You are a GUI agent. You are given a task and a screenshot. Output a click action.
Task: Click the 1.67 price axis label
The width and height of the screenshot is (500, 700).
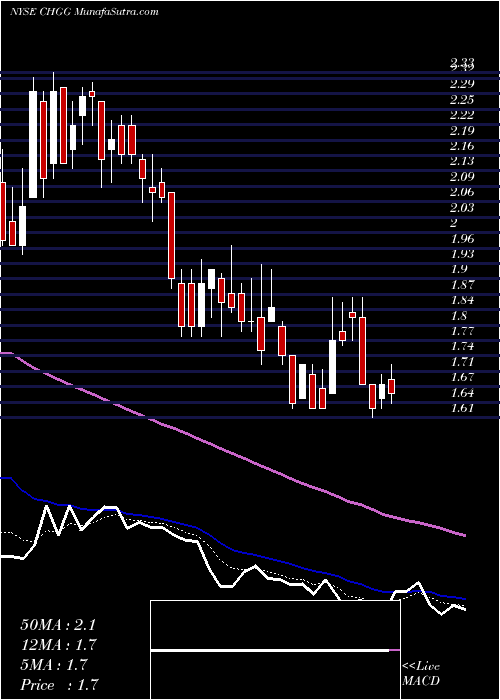tap(462, 378)
